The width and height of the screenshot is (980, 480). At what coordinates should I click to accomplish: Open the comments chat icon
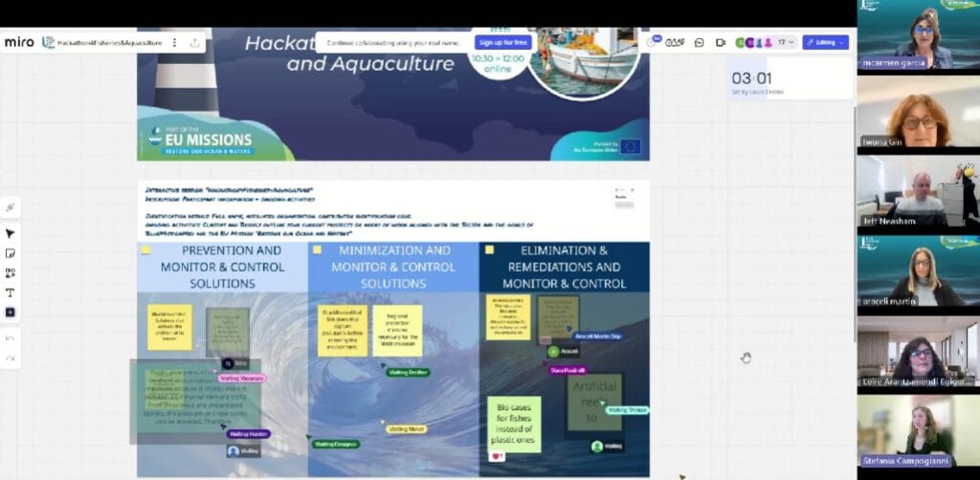click(700, 42)
